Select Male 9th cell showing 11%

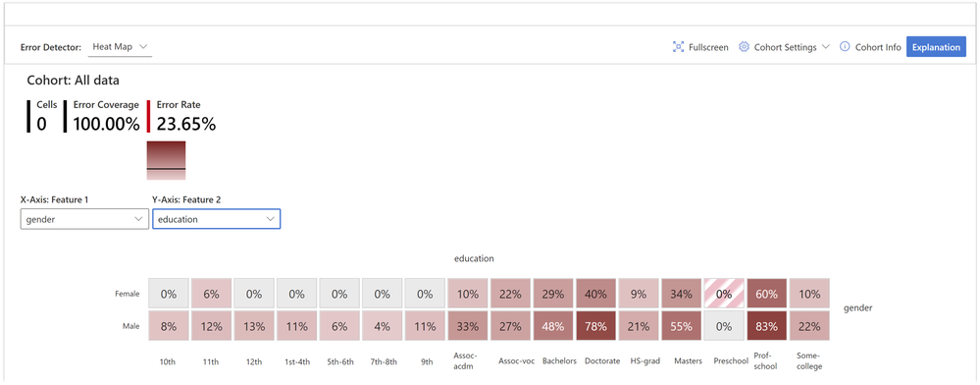425,325
